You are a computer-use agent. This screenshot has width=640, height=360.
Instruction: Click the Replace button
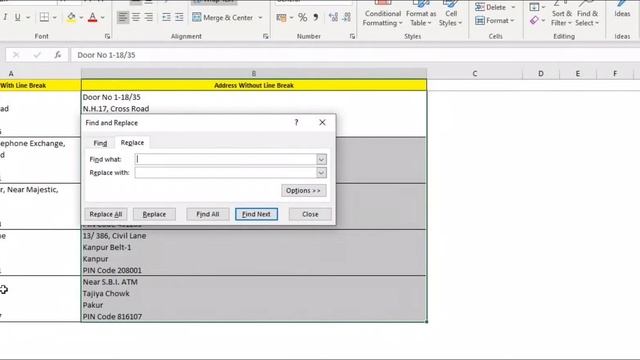click(154, 214)
